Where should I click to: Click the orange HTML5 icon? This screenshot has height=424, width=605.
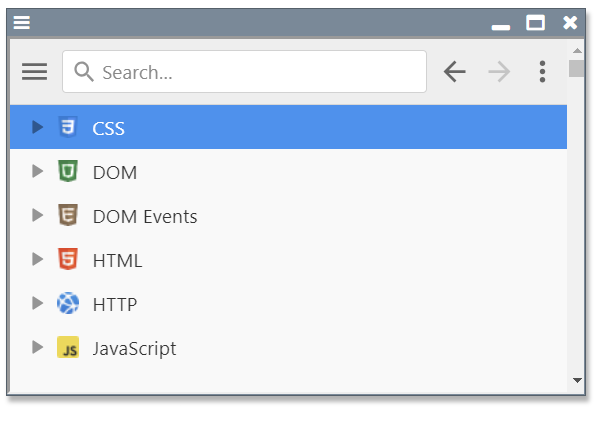click(x=68, y=259)
